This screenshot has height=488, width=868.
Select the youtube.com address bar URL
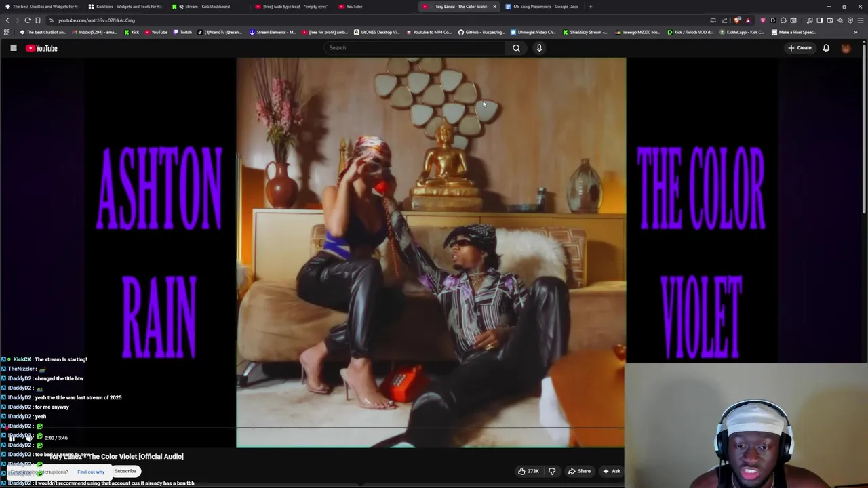pos(96,20)
